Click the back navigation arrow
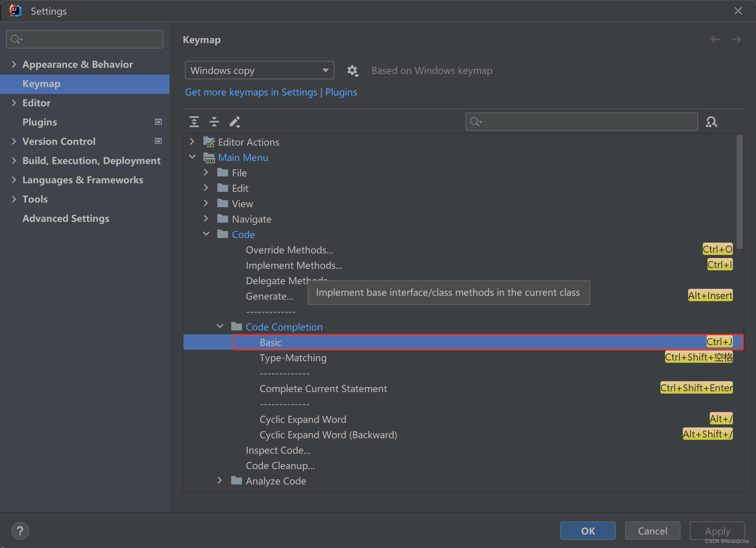The height and width of the screenshot is (548, 756). click(716, 39)
